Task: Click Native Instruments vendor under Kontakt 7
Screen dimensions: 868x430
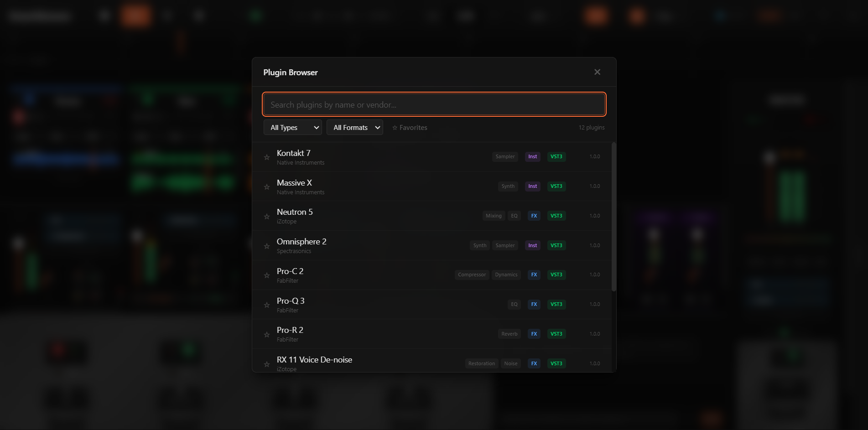Action: point(301,163)
